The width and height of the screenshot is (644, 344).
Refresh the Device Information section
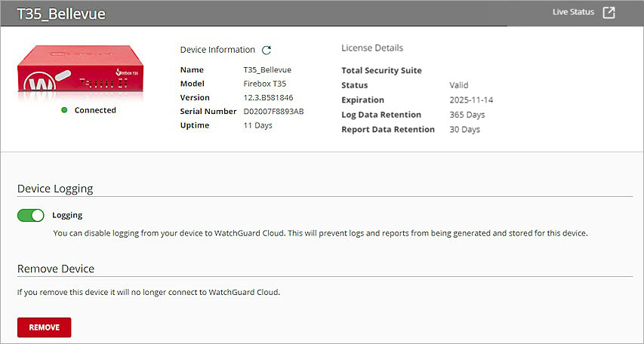pyautogui.click(x=267, y=50)
